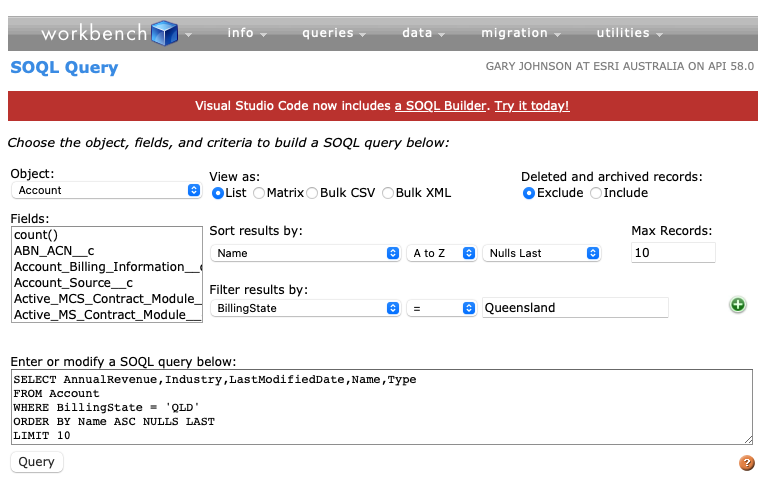Screen dimensions: 769x484
Task: Expand the A to Z sort order dropdown
Action: pos(441,253)
